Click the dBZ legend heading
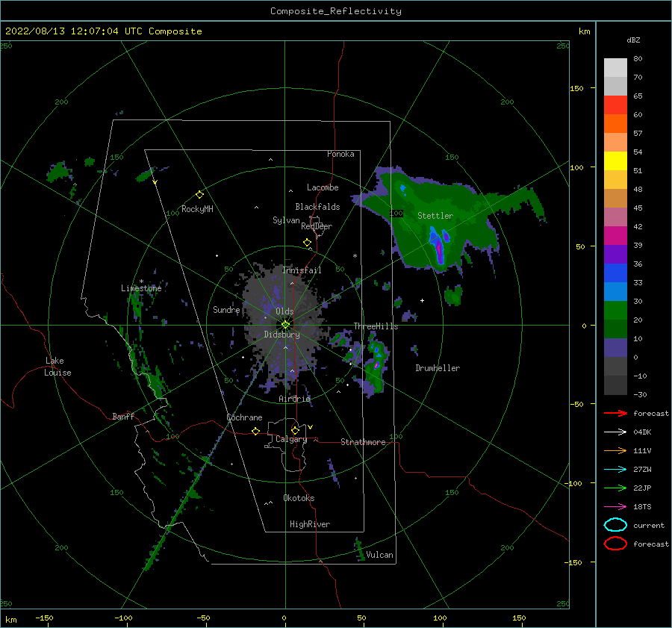This screenshot has width=672, height=628. (x=633, y=40)
